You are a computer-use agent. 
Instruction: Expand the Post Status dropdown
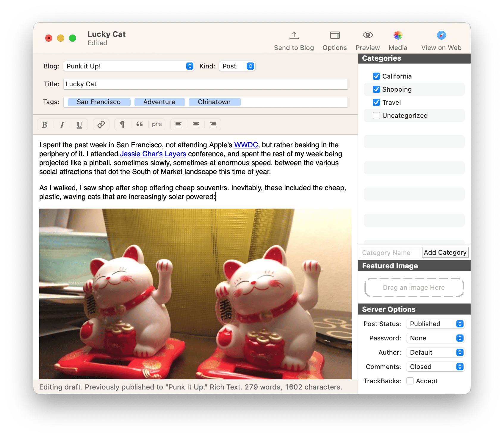click(x=435, y=324)
